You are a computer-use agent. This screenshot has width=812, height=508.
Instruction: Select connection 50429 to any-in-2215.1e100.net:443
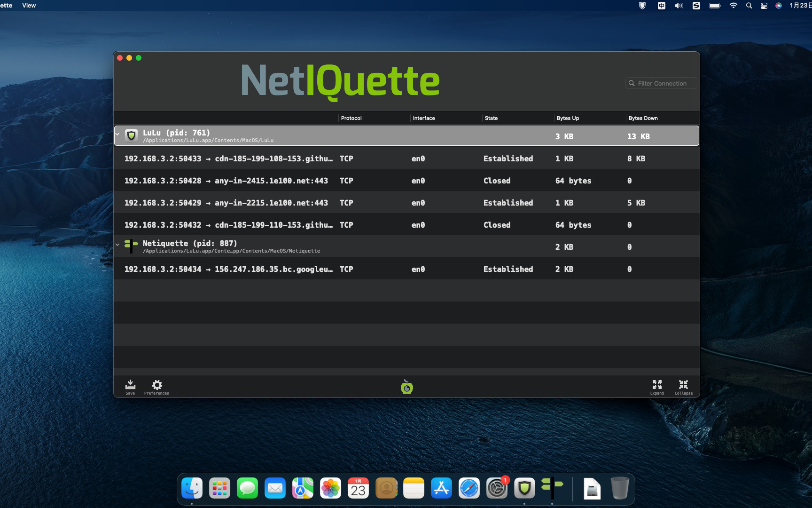(406, 203)
